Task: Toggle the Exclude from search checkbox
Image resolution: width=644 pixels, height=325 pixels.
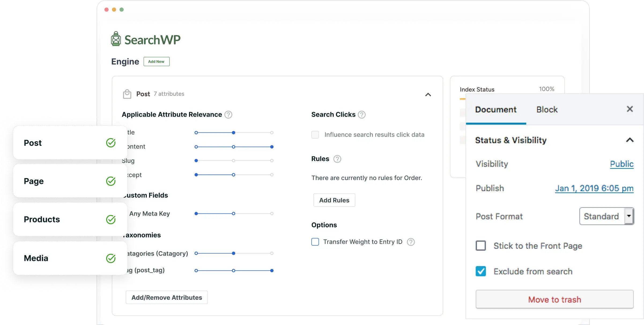Action: (x=481, y=271)
